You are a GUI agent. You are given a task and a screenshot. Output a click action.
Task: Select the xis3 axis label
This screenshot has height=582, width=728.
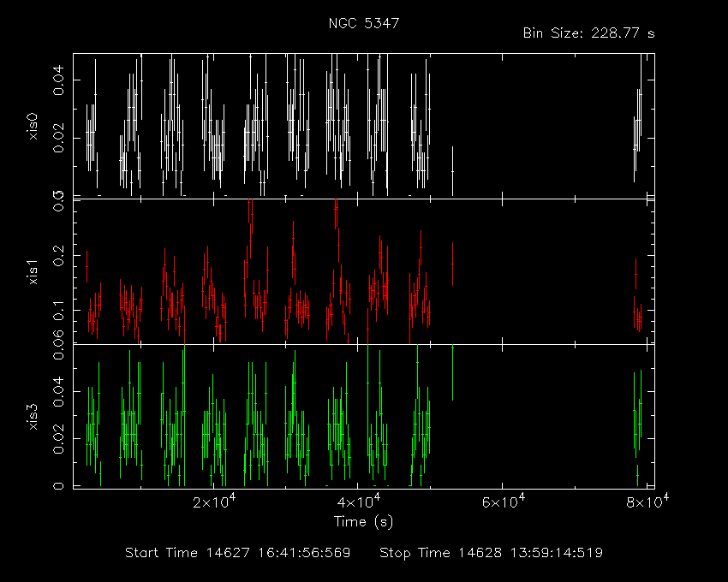33,416
